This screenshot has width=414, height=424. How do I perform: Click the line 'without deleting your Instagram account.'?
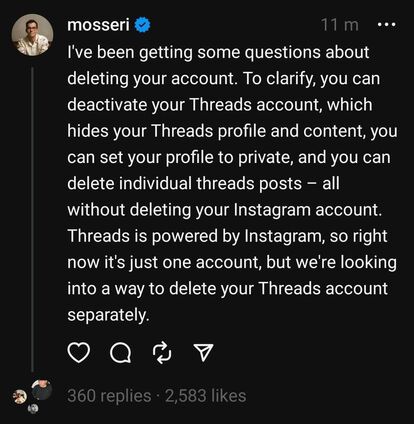pyautogui.click(x=224, y=210)
